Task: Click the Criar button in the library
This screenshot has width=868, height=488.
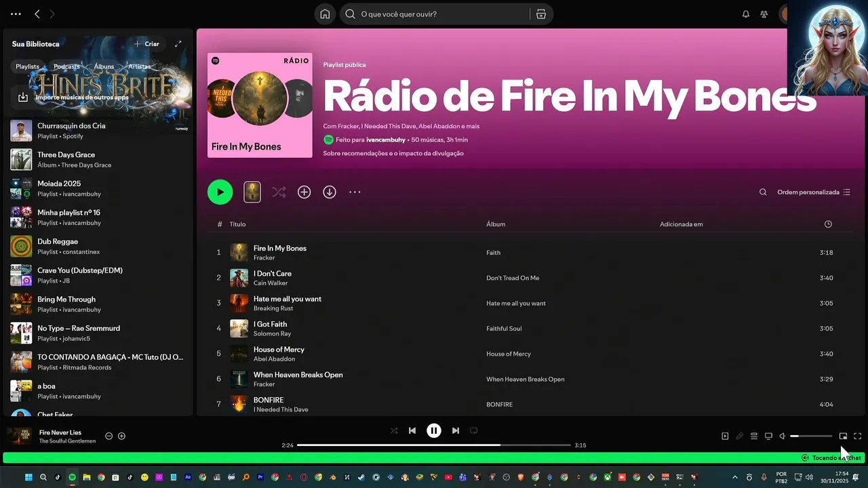Action: click(x=146, y=44)
